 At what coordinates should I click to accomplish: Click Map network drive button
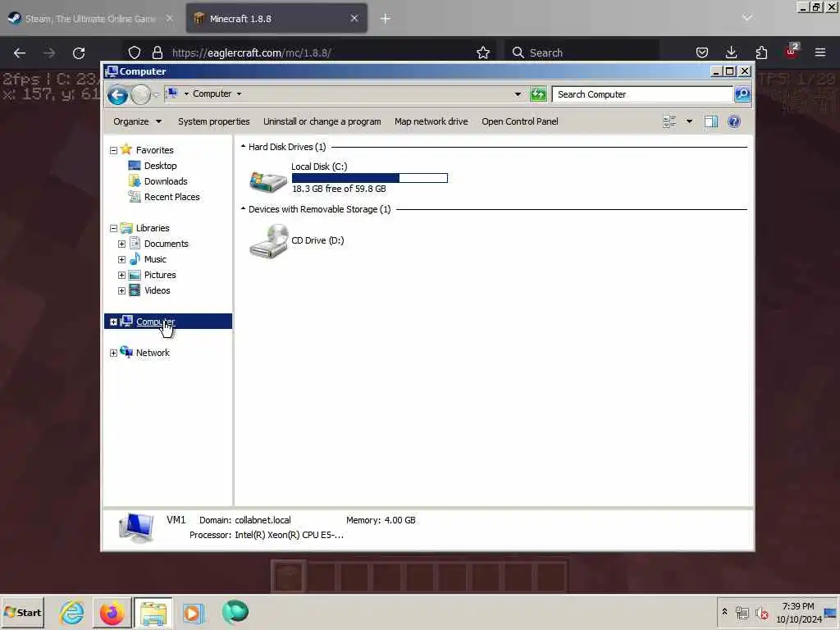(x=431, y=121)
